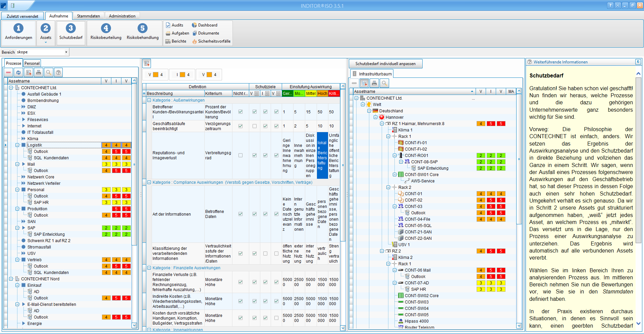The height and width of the screenshot is (334, 644).
Task: Uncheck 'Nicht relevant' for Geschäftsabläufe beeinträchtigt
Action: tap(240, 126)
